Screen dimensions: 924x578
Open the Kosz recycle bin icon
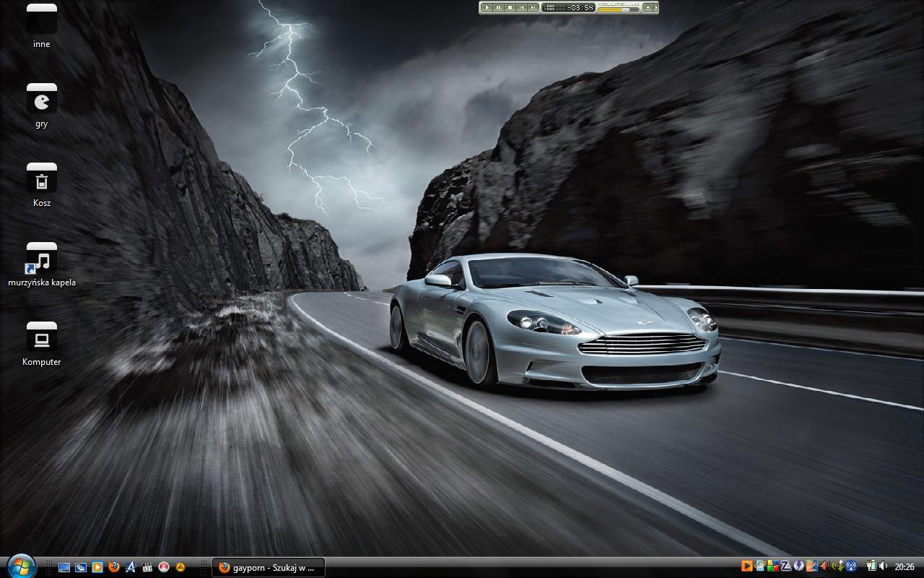click(x=42, y=178)
